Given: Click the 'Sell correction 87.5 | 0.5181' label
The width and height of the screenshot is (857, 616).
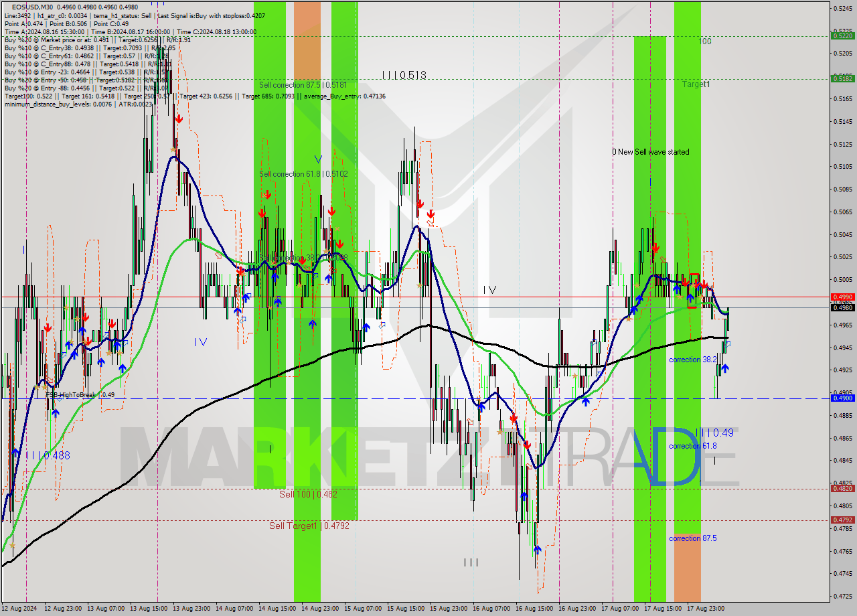Looking at the screenshot, I should (303, 85).
